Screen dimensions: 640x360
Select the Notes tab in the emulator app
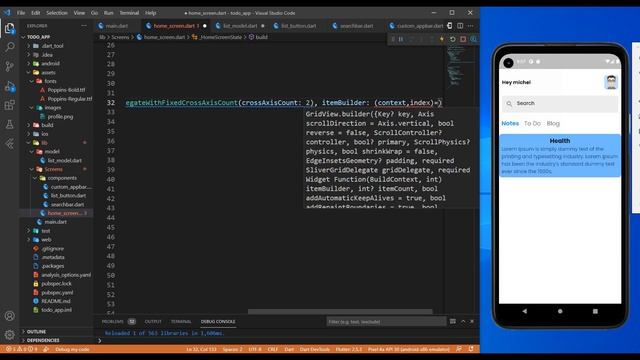(510, 123)
